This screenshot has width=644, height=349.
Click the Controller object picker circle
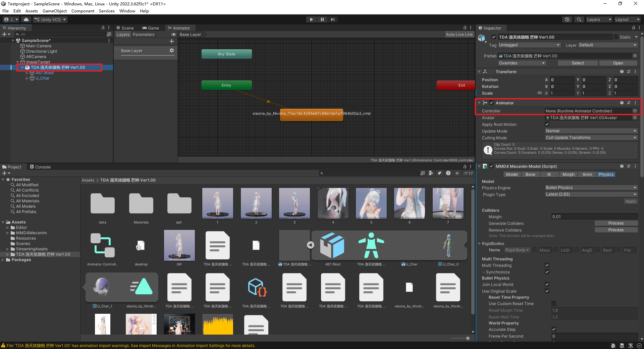(x=635, y=111)
